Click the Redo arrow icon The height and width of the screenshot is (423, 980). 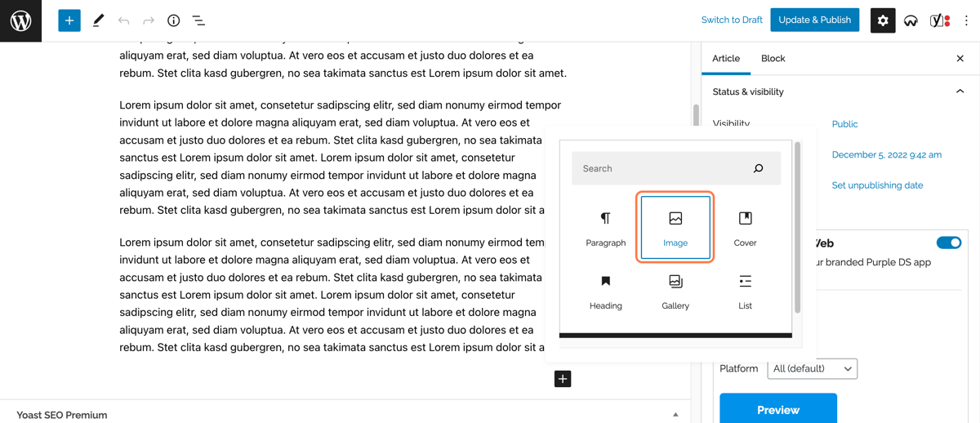click(149, 20)
